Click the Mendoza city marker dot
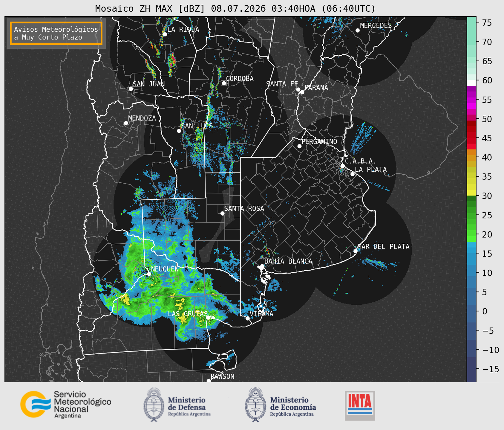 tap(126, 123)
